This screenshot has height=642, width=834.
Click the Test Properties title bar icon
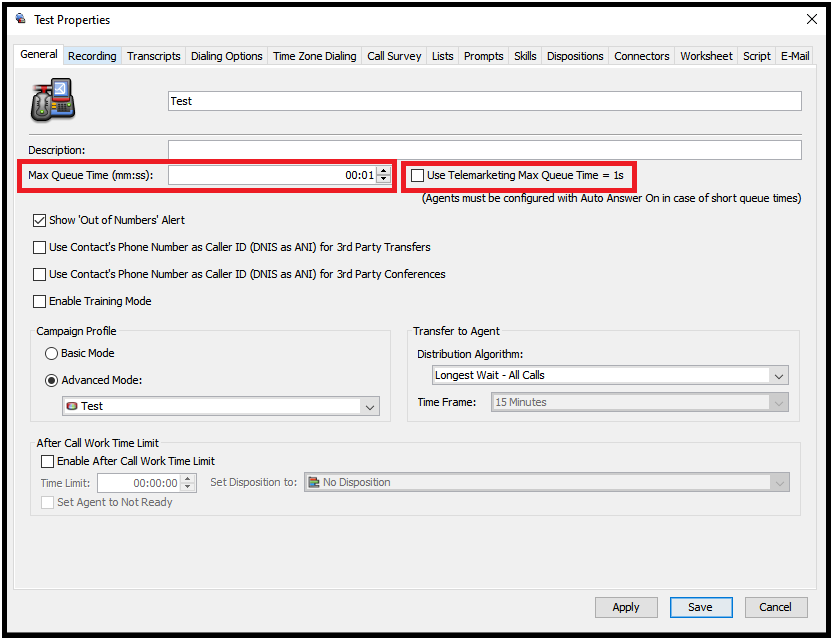(21, 19)
